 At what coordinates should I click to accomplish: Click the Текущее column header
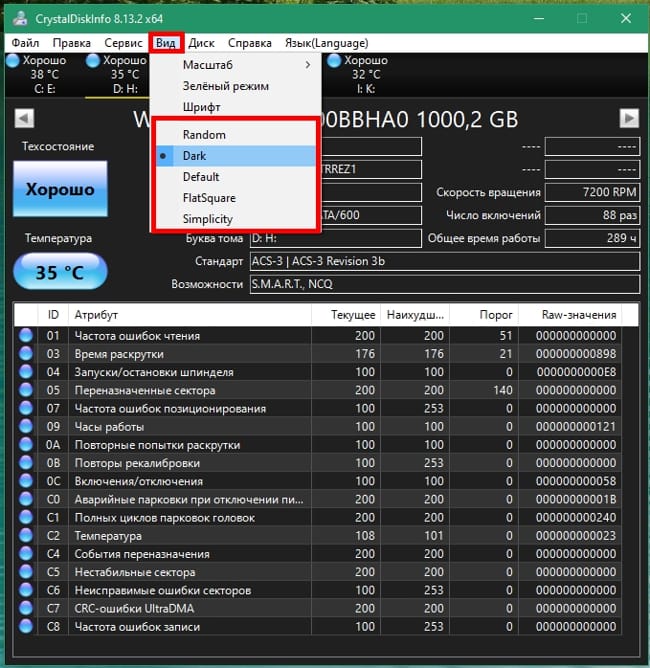346,315
